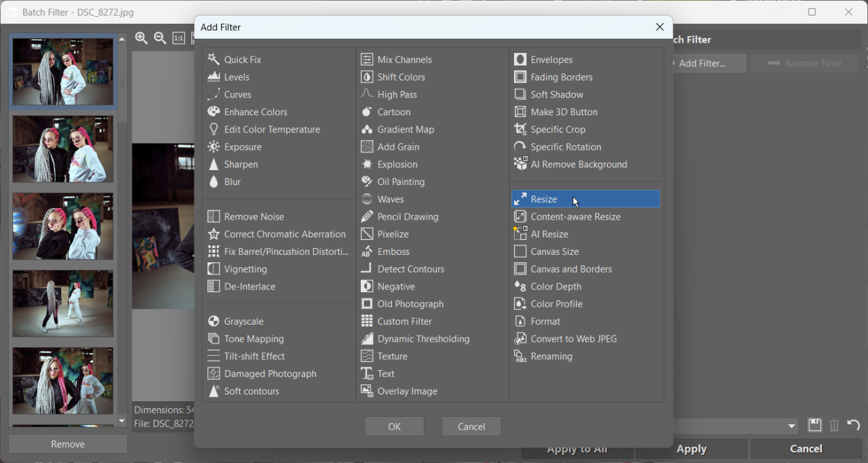The height and width of the screenshot is (463, 868).
Task: Cancel the Add Filter dialog
Action: pos(471,426)
